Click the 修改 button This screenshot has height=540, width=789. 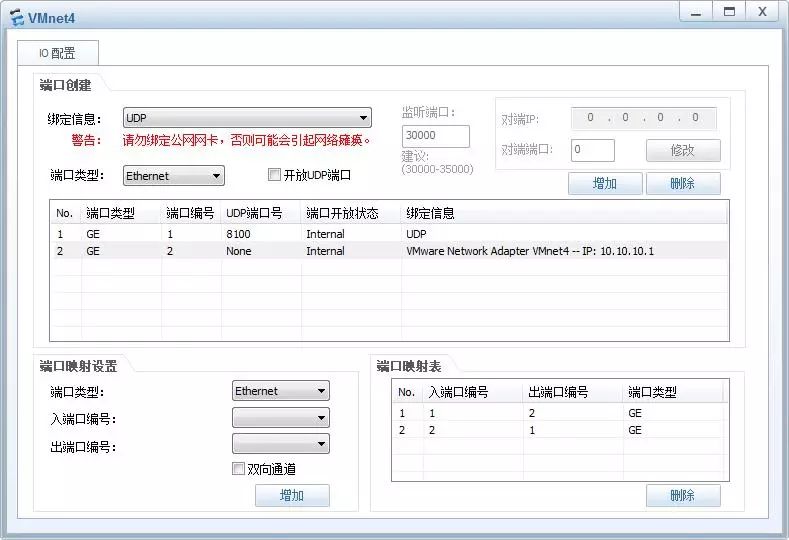(x=683, y=150)
